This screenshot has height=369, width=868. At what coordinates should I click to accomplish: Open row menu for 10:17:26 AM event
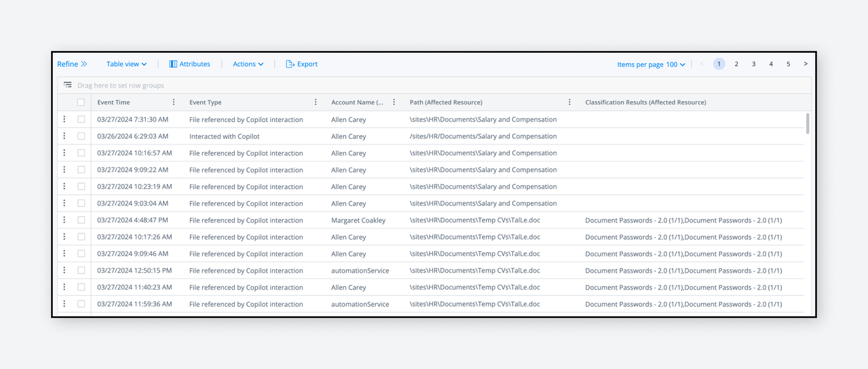tap(64, 237)
